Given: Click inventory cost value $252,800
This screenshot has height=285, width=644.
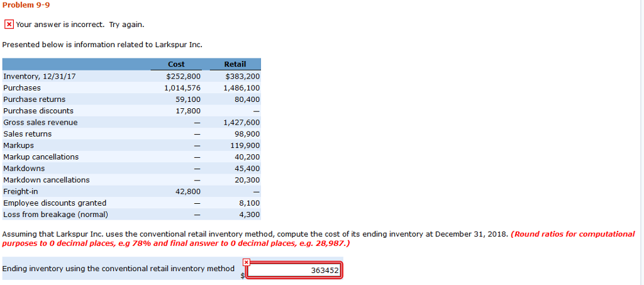Looking at the screenshot, I should point(184,76).
